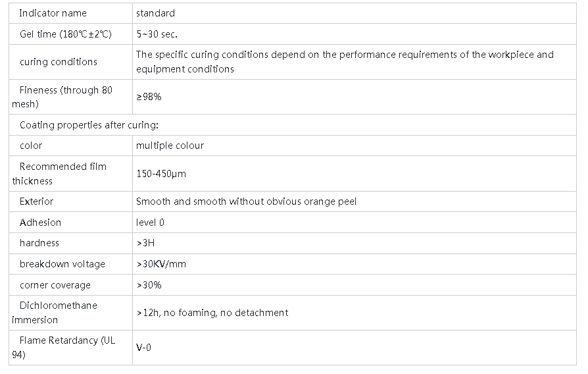Select the 'Recommended film thickness' label
The width and height of the screenshot is (588, 374).
pos(62,173)
